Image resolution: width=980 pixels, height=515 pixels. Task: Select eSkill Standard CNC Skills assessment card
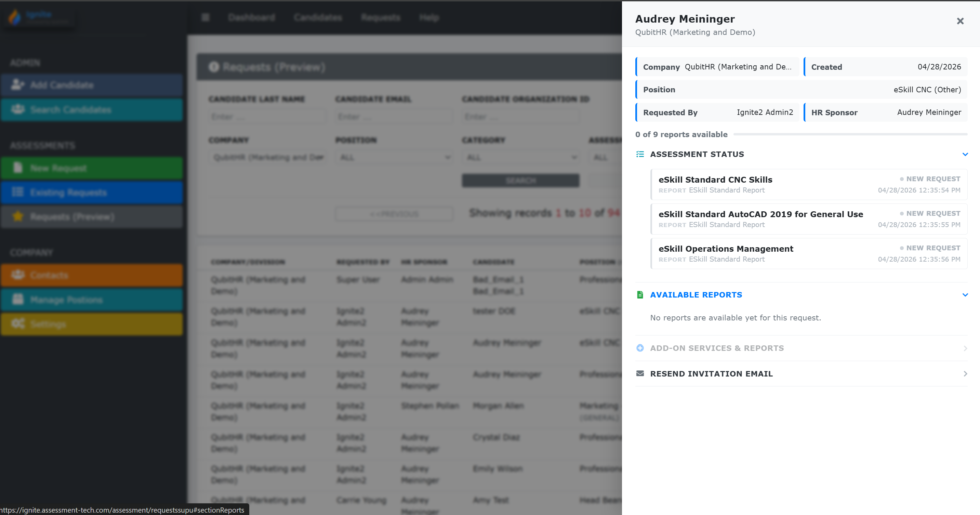(x=809, y=184)
